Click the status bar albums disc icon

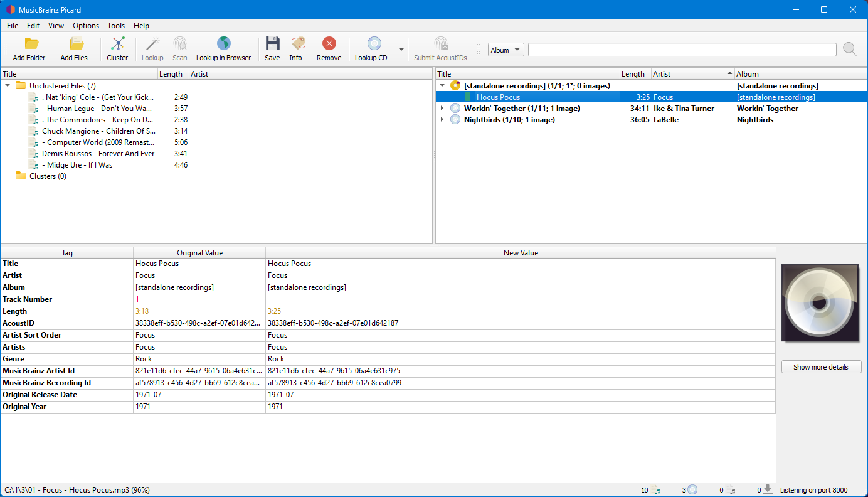click(x=692, y=489)
